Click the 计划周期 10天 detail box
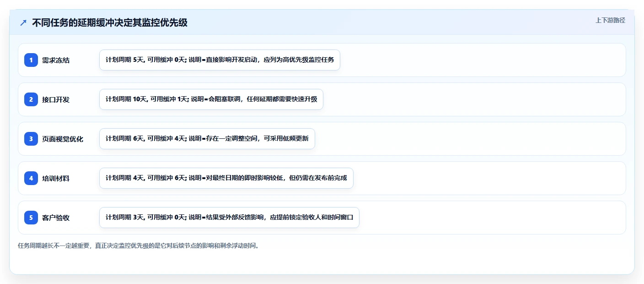644x284 pixels. [211, 99]
